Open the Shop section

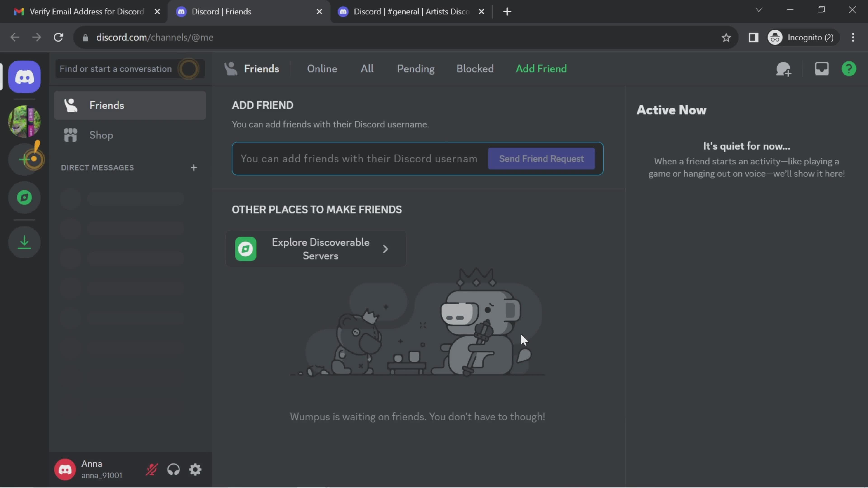(x=101, y=135)
